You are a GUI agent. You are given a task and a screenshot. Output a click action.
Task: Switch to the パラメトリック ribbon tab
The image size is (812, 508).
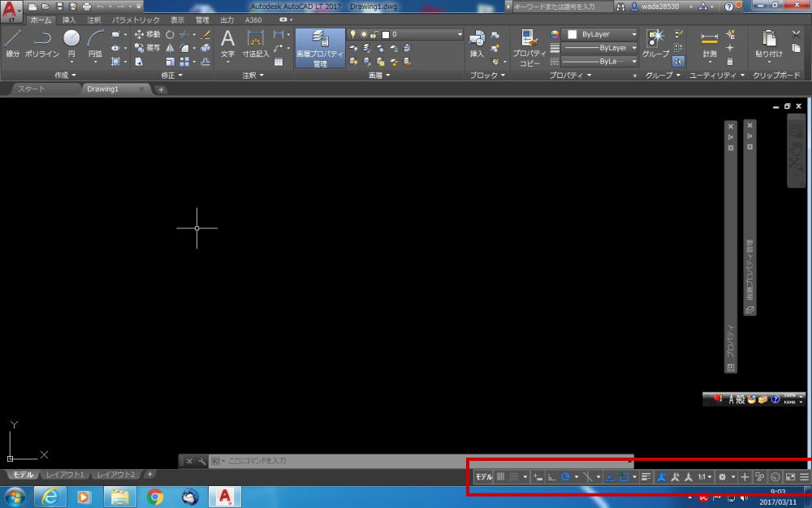(x=136, y=20)
